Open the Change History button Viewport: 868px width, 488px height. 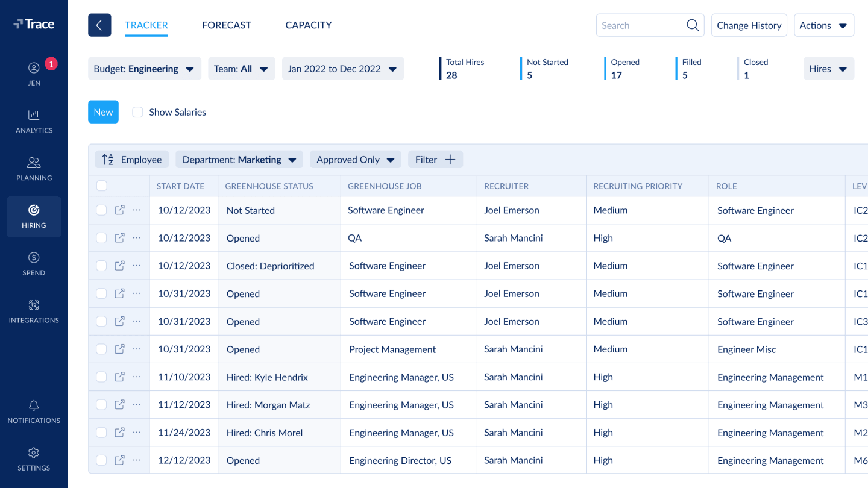(749, 25)
